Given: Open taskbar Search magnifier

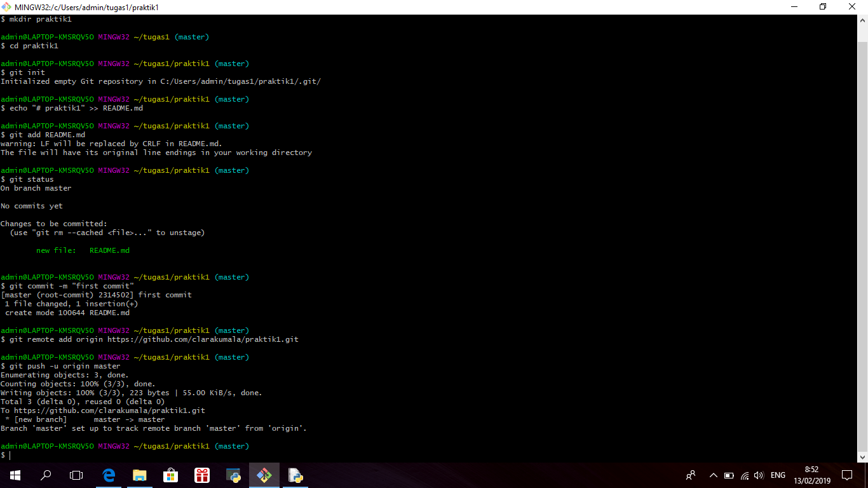Looking at the screenshot, I should [x=46, y=475].
